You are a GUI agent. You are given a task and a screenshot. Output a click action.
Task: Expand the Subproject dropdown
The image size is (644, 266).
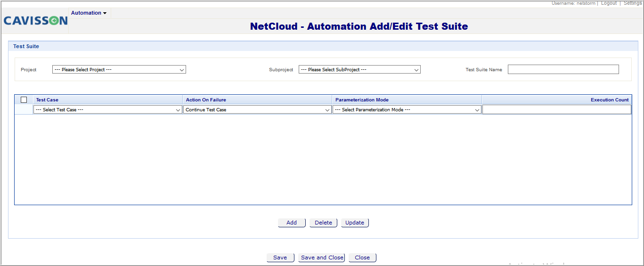point(359,69)
